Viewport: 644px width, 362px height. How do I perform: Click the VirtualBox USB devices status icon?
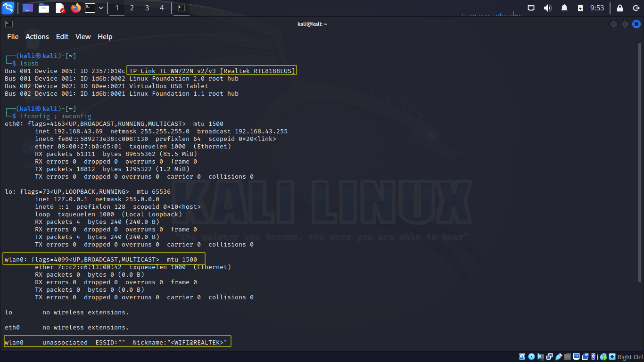559,357
